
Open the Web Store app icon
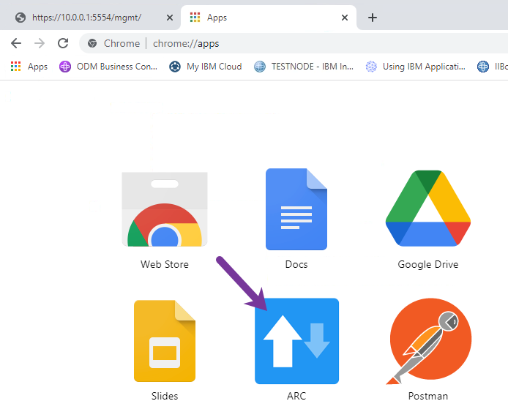pyautogui.click(x=165, y=209)
